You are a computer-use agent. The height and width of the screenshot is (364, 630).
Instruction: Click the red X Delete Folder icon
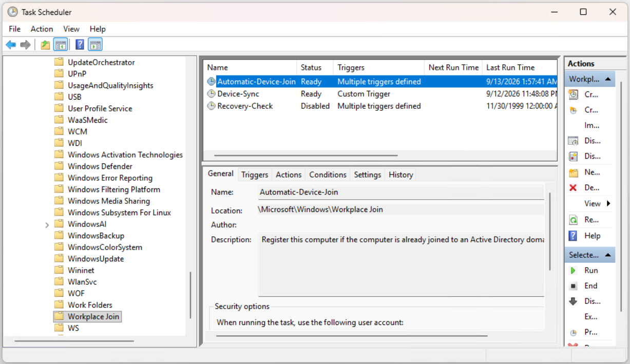pos(573,187)
